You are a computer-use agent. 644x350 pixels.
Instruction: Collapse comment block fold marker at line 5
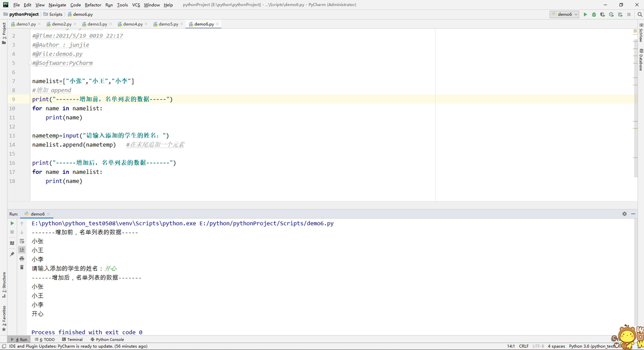[30, 63]
